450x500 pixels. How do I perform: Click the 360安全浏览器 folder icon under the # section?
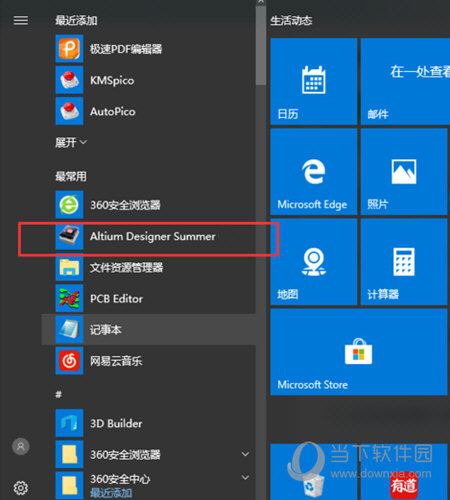[x=69, y=454]
